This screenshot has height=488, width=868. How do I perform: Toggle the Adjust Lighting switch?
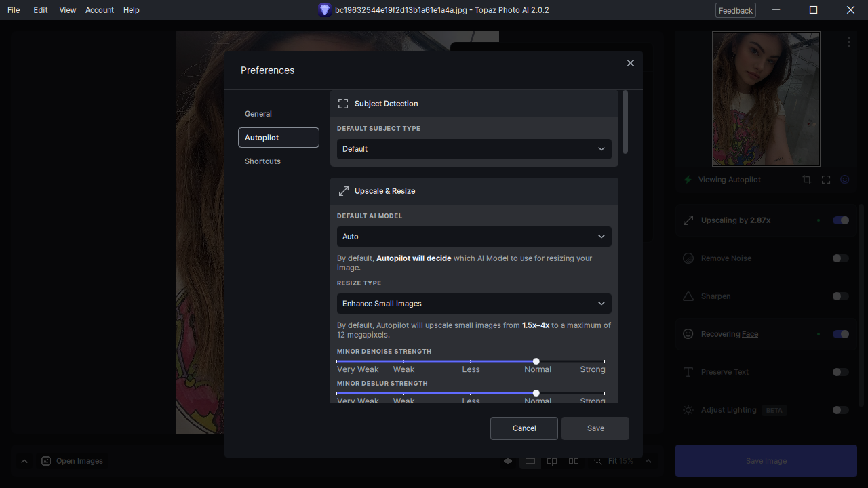point(841,410)
